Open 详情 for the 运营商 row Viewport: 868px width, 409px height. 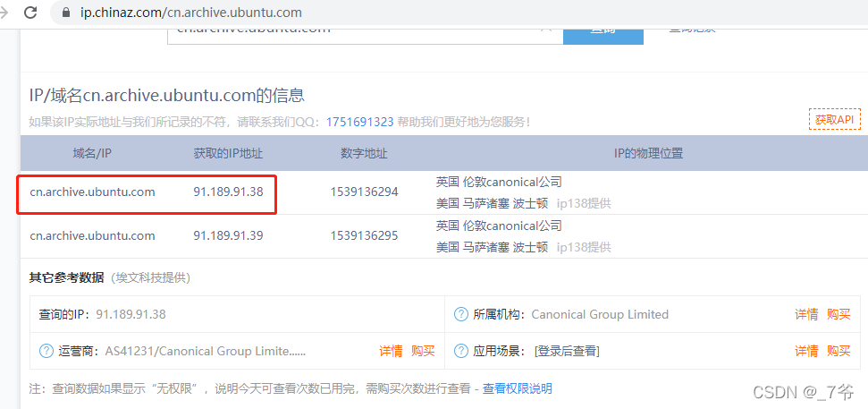pyautogui.click(x=391, y=351)
